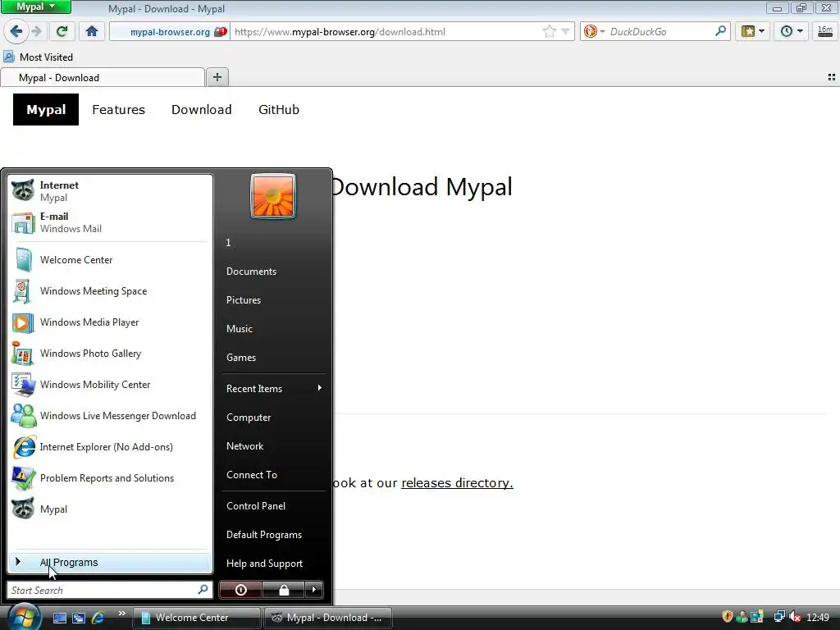
Task: Click the user account flower picture
Action: point(273,196)
